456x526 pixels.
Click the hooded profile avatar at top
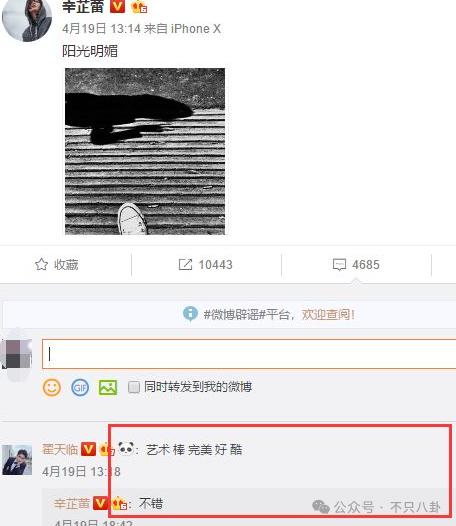[x=27, y=19]
